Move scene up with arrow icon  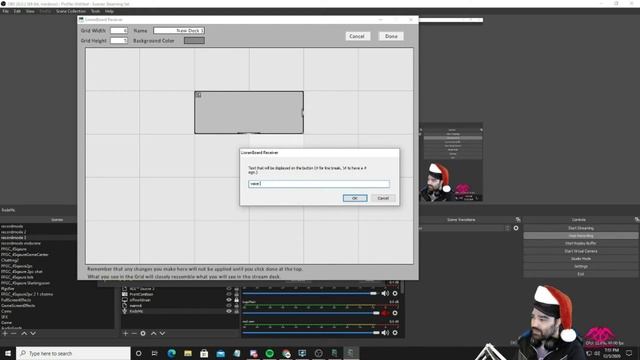click(x=24, y=333)
